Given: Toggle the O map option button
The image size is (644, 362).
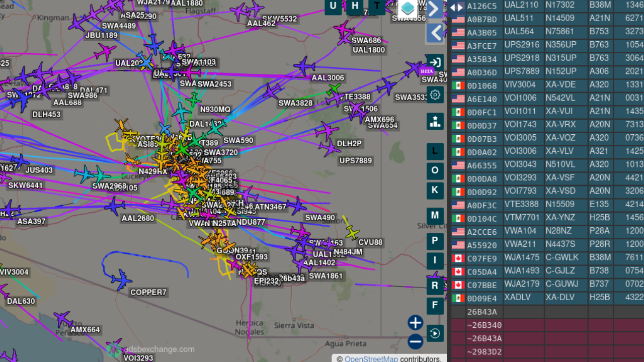Looking at the screenshot, I should (x=435, y=171).
